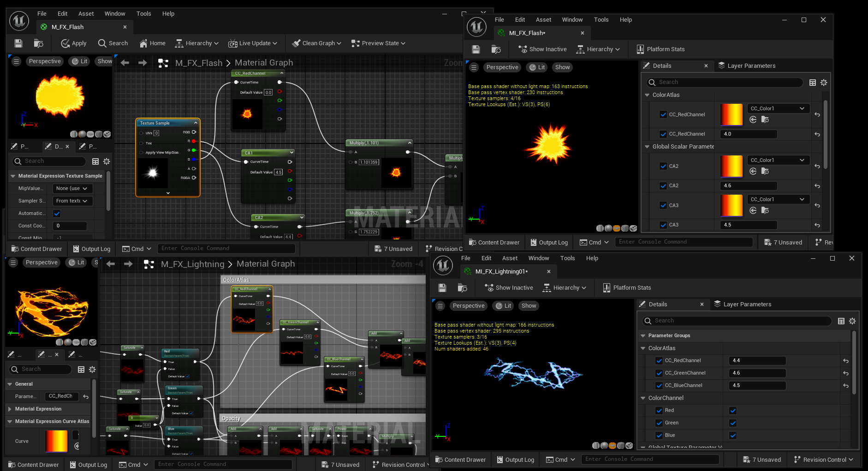Apply material changes in M_FX_Flash
Image resolution: width=868 pixels, height=471 pixels.
(74, 43)
